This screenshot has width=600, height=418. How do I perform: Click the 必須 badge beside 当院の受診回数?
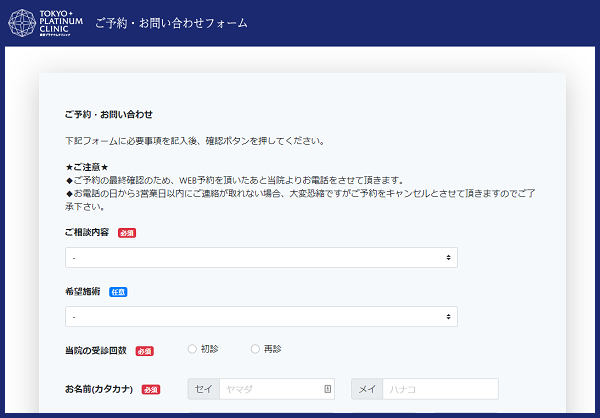coord(144,350)
